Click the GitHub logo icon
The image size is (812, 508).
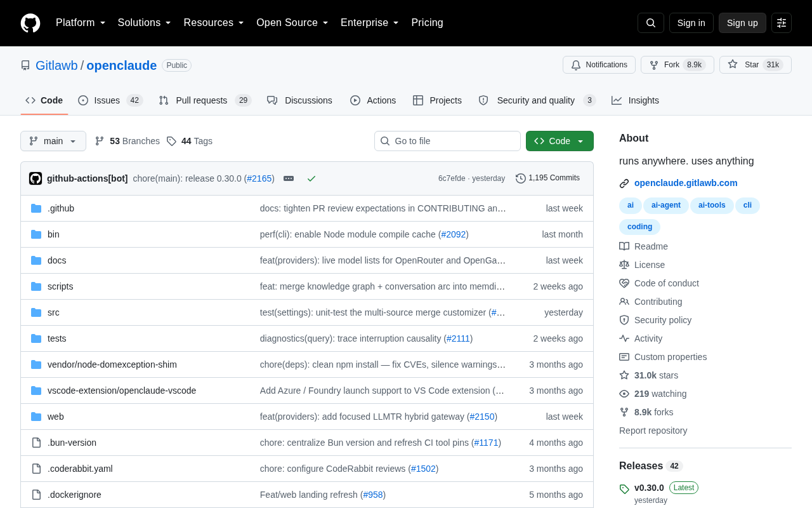click(30, 23)
